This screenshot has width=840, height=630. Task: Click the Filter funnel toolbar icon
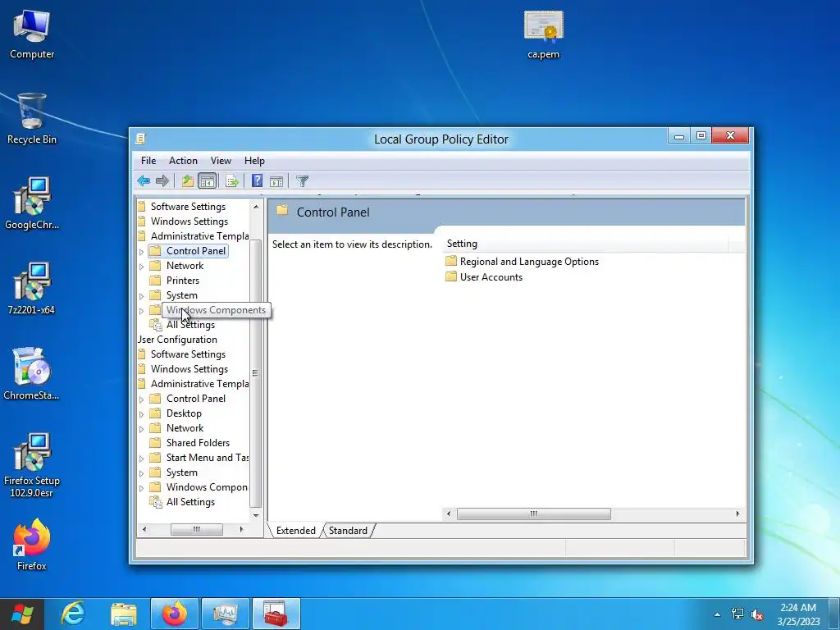tap(302, 181)
